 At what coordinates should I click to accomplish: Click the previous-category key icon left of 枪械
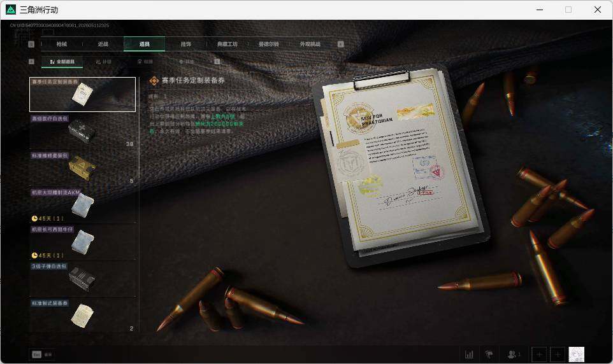pos(32,44)
